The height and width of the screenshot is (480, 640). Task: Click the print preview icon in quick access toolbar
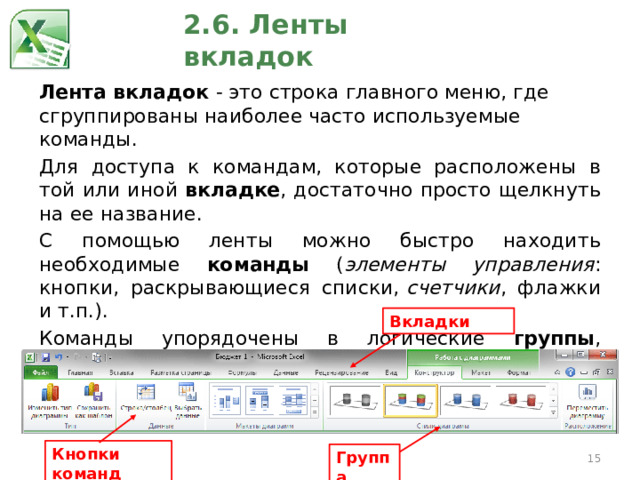[97, 358]
